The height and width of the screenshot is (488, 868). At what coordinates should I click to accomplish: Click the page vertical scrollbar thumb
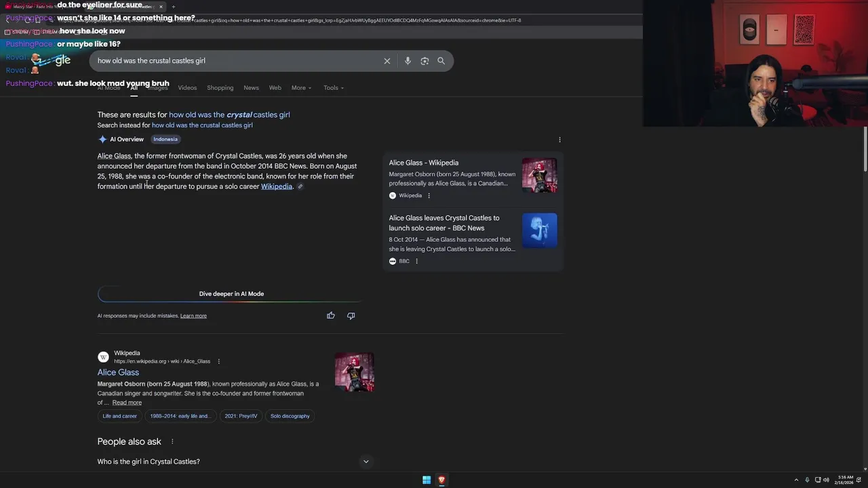[865, 148]
